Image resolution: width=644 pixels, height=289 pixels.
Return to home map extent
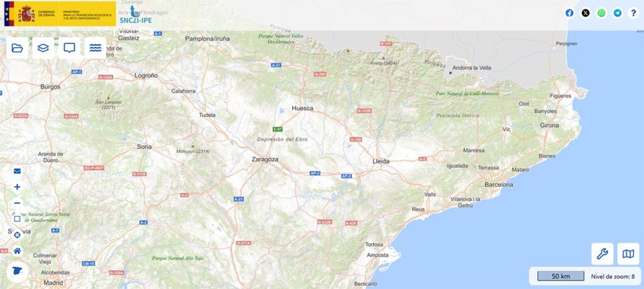[x=17, y=251]
